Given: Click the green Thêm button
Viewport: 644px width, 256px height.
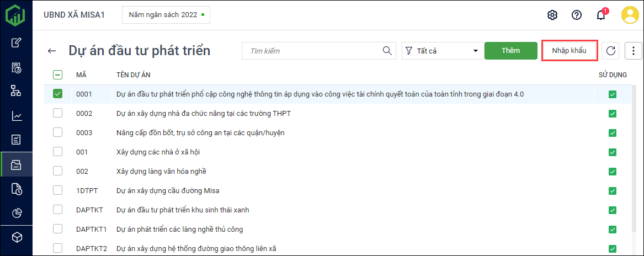Looking at the screenshot, I should (x=510, y=51).
